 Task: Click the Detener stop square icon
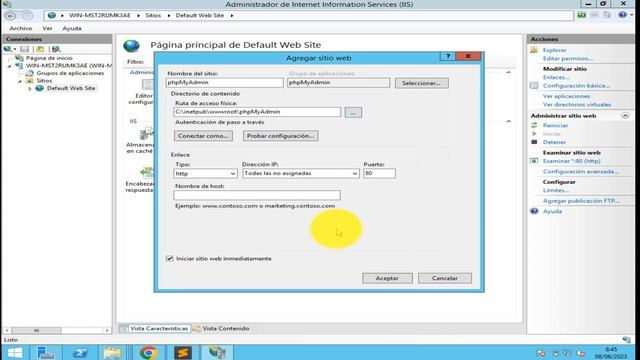tap(534, 142)
